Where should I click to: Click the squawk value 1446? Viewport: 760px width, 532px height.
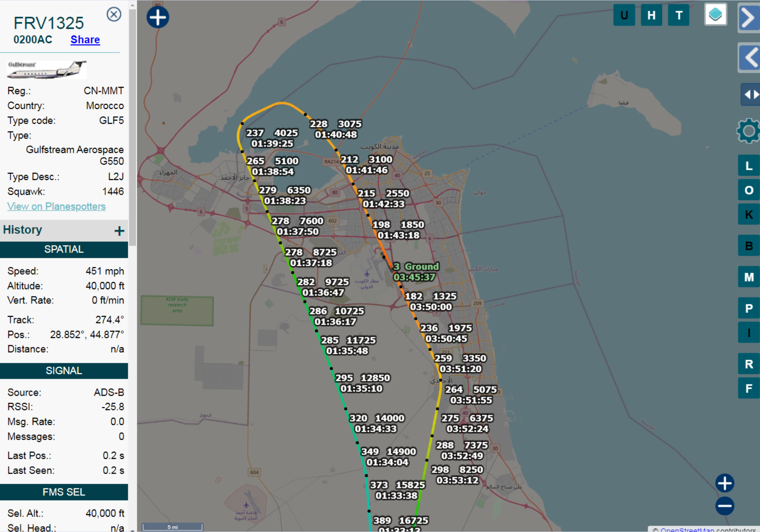pos(113,192)
